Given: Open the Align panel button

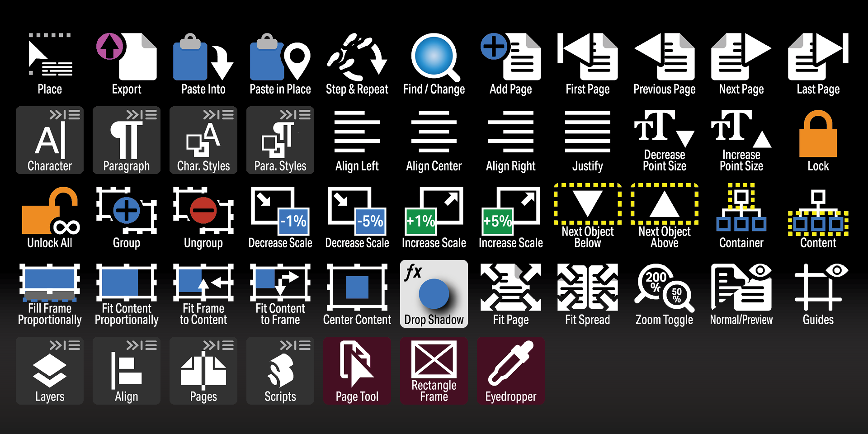Looking at the screenshot, I should 127,371.
